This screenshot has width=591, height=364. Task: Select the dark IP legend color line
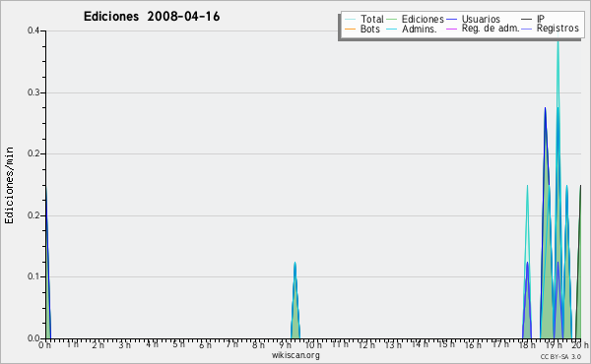pos(527,20)
